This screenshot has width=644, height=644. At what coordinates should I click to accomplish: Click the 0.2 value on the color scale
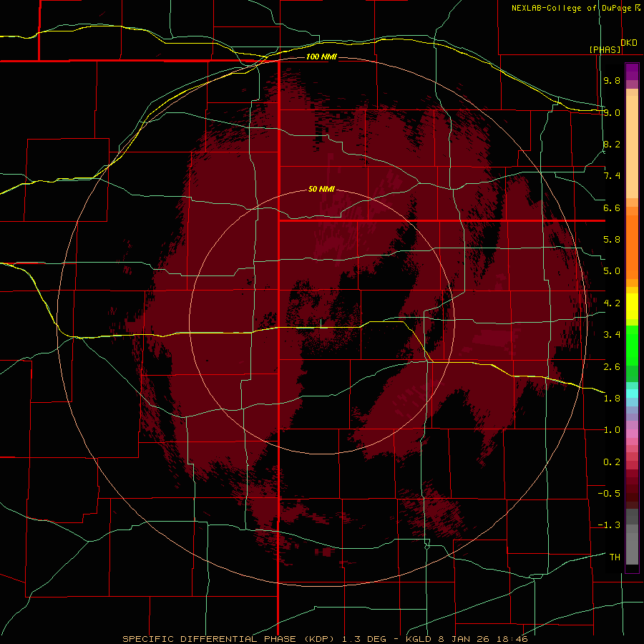612,462
